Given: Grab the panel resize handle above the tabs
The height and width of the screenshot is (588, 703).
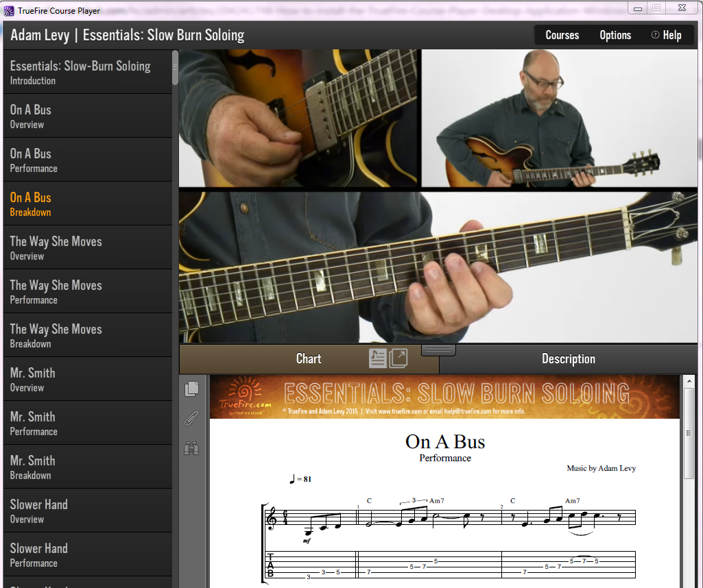Looking at the screenshot, I should [438, 350].
